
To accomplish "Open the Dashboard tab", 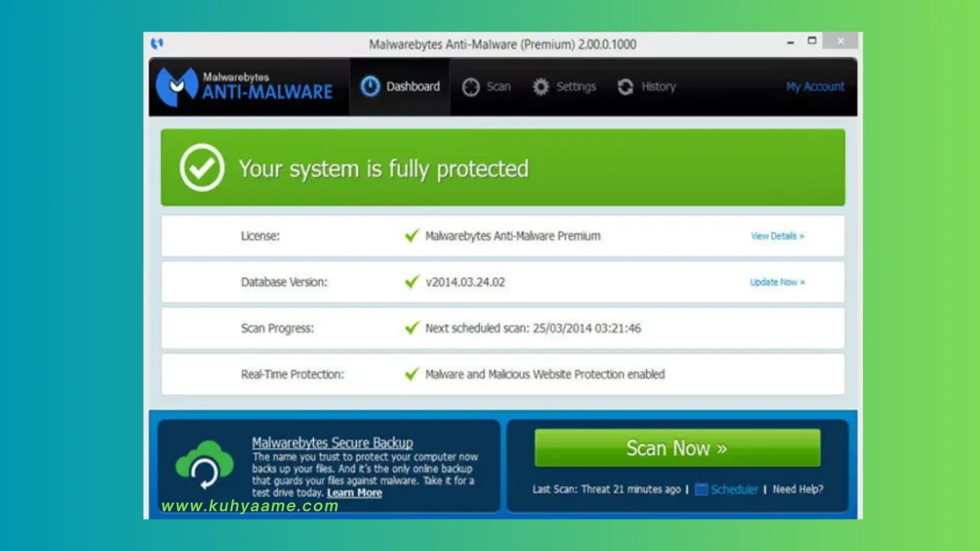I will pos(400,86).
